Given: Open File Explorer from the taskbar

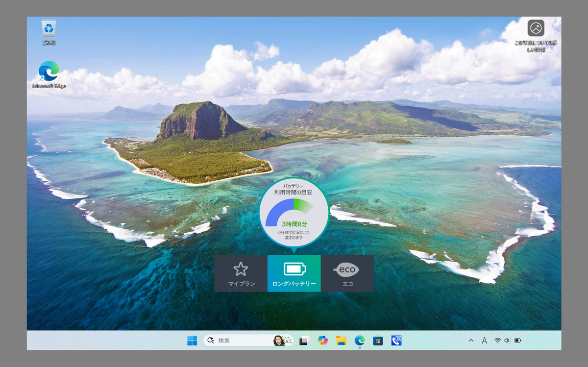Looking at the screenshot, I should point(341,341).
